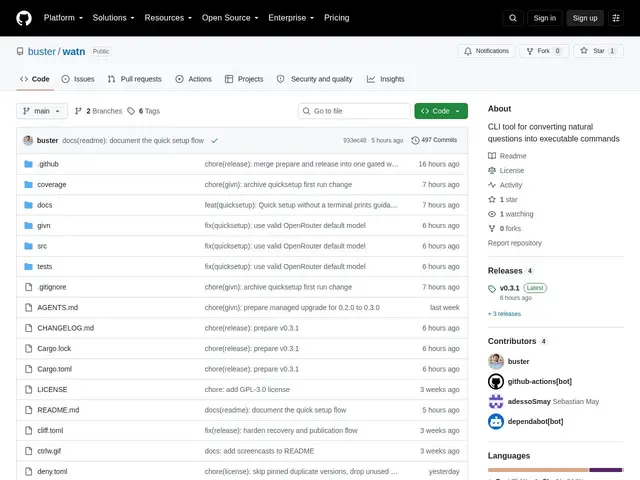Click github-actions[bot] avatar
640x480 pixels.
pyautogui.click(x=496, y=381)
